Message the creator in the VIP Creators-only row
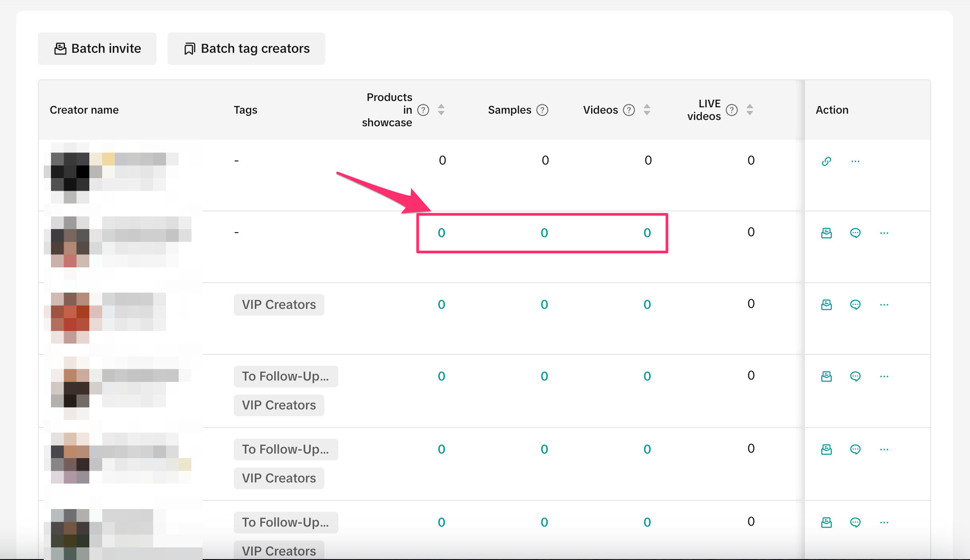This screenshot has width=970, height=560. coord(855,304)
